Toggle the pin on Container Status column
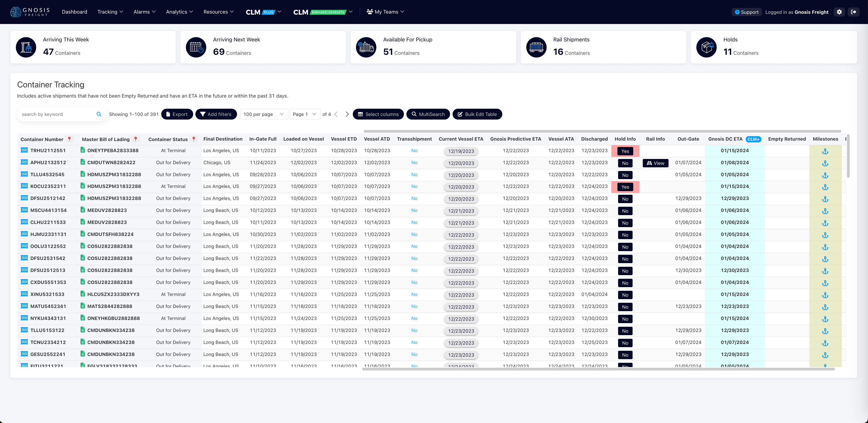The height and width of the screenshot is (423, 868). coord(193,139)
